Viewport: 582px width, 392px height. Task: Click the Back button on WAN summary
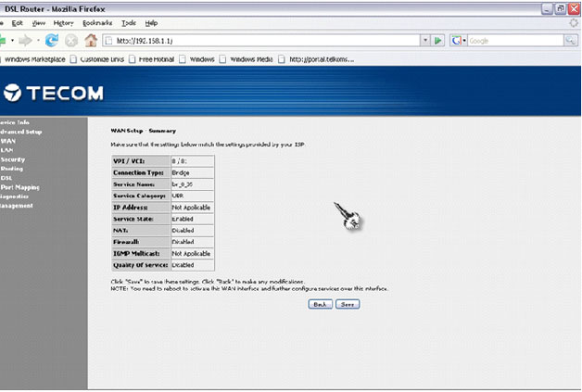click(x=320, y=303)
